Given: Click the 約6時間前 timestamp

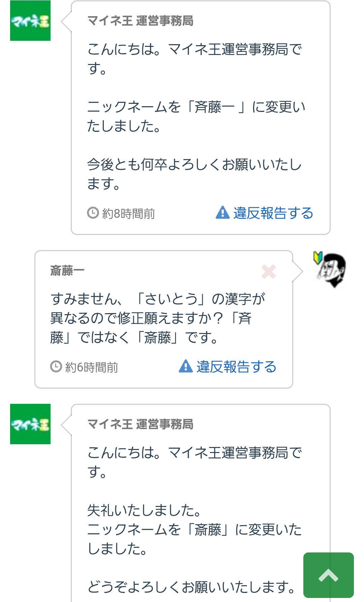Looking at the screenshot, I should pyautogui.click(x=91, y=367).
